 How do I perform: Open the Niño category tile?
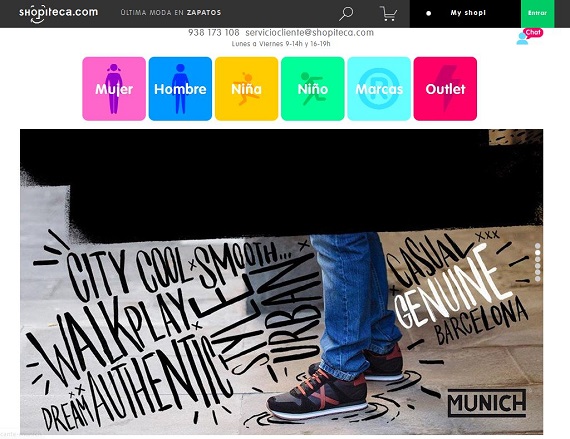point(313,89)
